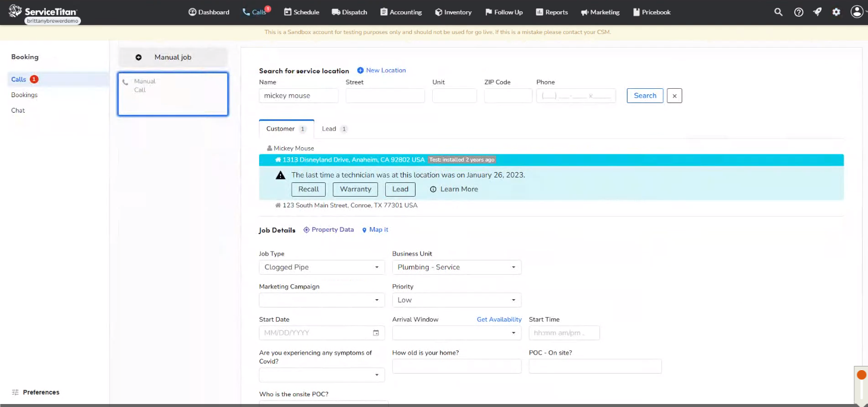This screenshot has height=407, width=868.
Task: Click the Recall button
Action: [308, 189]
